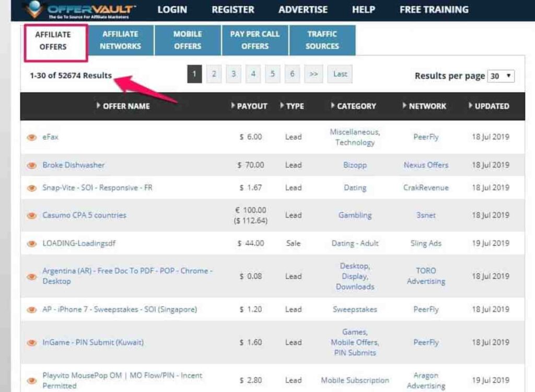Click the eye icon beside Casumo CPA offer
This screenshot has width=535, height=392.
[x=32, y=216]
